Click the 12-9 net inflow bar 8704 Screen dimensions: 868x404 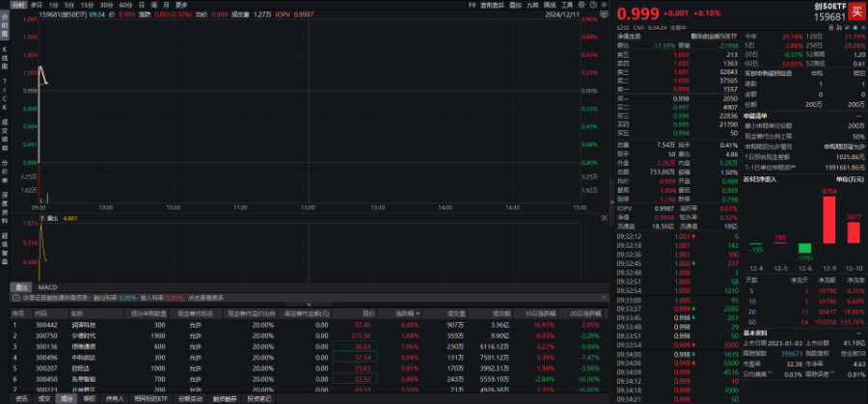(x=829, y=220)
